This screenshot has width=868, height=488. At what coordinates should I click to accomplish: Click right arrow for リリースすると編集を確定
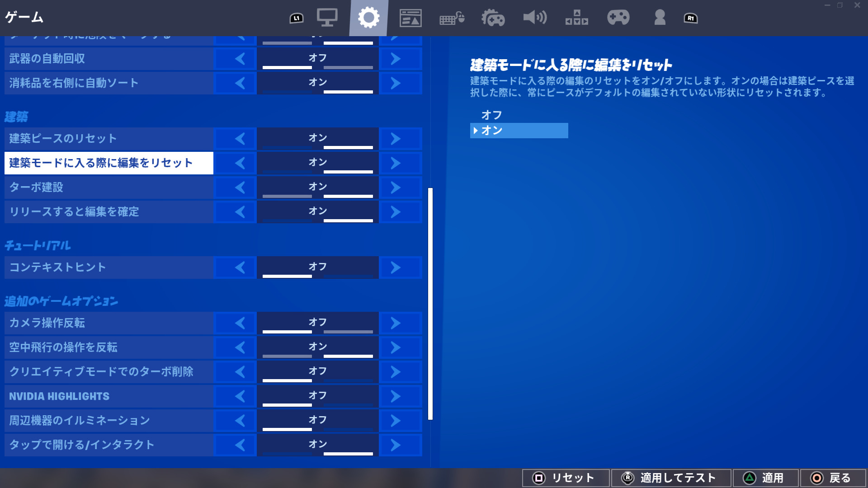point(400,212)
